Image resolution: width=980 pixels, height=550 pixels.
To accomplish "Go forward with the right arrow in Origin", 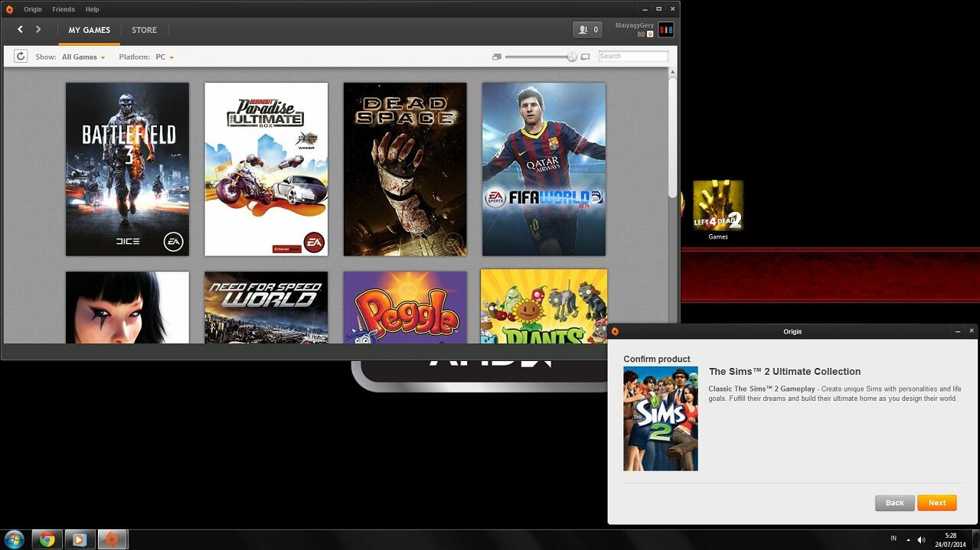I will click(x=38, y=30).
